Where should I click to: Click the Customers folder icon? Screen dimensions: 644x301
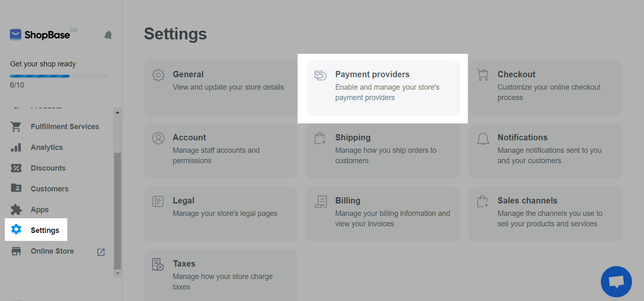tap(16, 188)
